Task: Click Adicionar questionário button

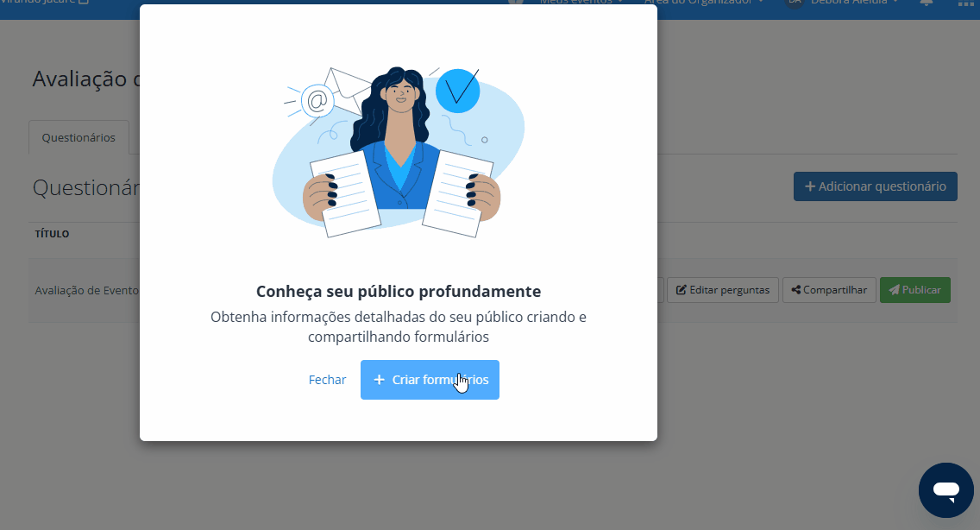Action: tap(875, 186)
